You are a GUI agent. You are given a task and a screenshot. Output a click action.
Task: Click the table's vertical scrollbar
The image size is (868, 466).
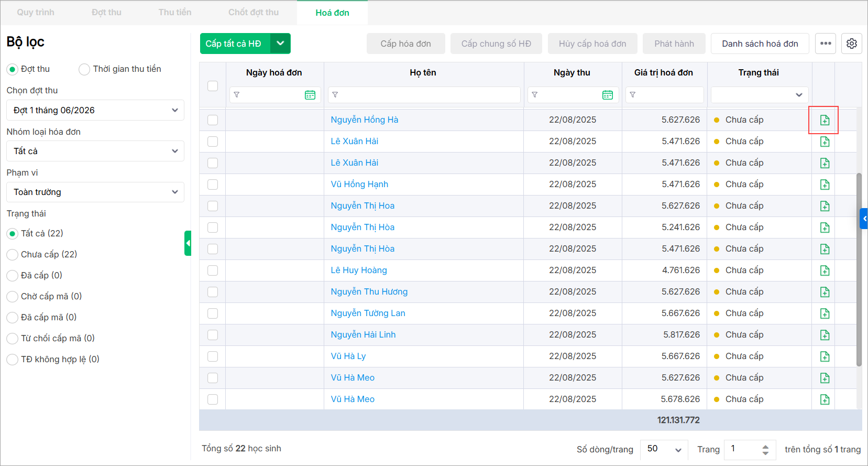pos(859,269)
